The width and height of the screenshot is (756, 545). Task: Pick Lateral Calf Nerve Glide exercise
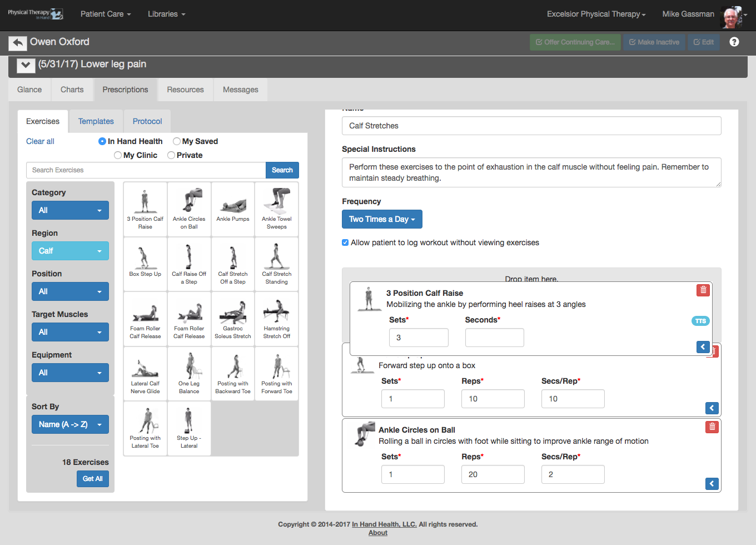pos(145,373)
